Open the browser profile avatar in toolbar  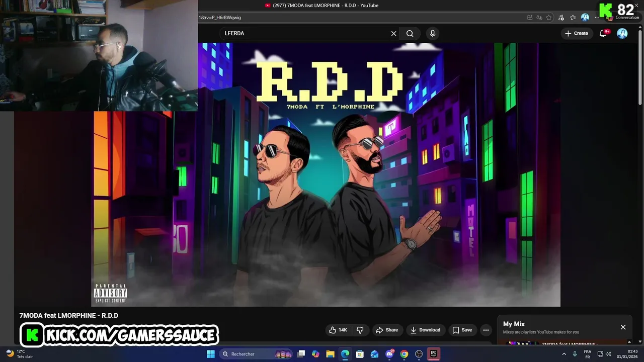pyautogui.click(x=585, y=17)
